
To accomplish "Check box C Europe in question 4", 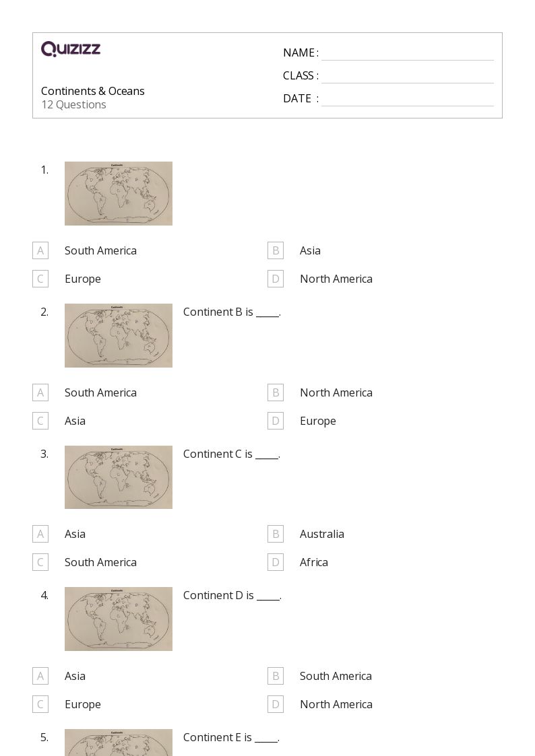I will 40,704.
